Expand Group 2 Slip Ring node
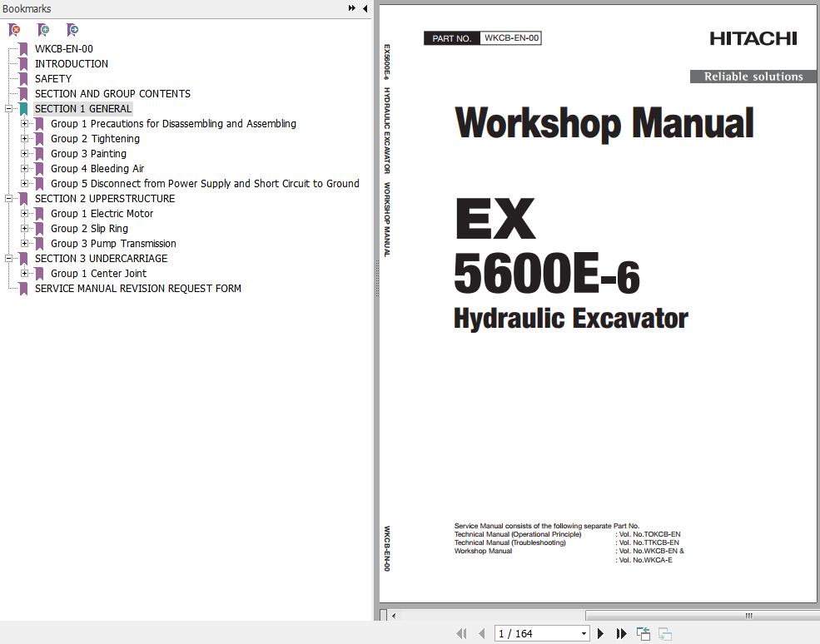 (24, 229)
